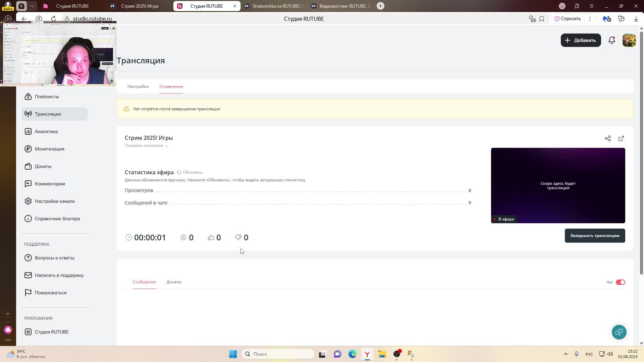This screenshot has width=644, height=362.
Task: Click the Добавить button
Action: pyautogui.click(x=581, y=40)
